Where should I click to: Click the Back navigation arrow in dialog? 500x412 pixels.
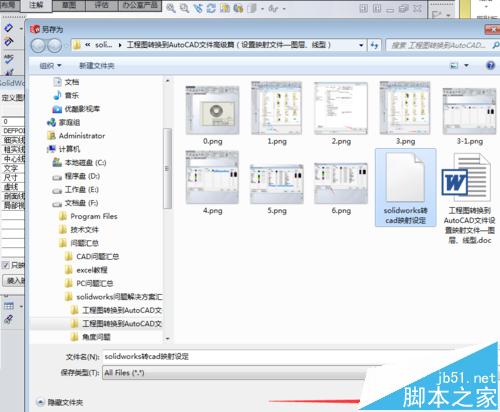click(38, 46)
